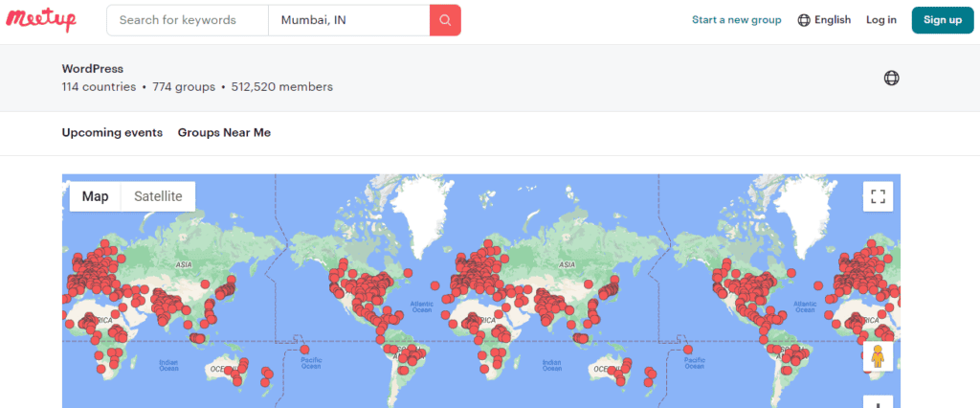Click Start a new group link
Viewport: 980px width, 408px height.
(x=736, y=20)
